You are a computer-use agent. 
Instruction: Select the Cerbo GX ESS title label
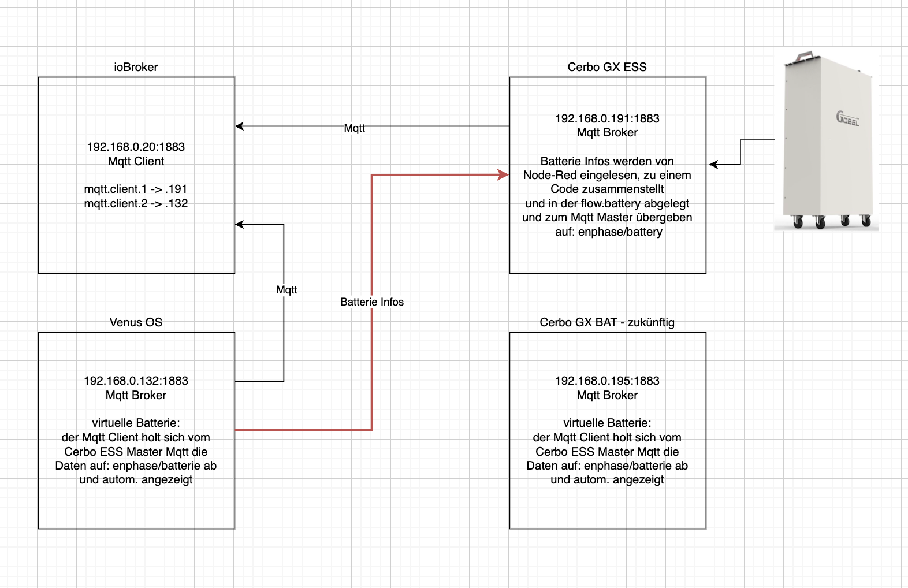point(607,67)
